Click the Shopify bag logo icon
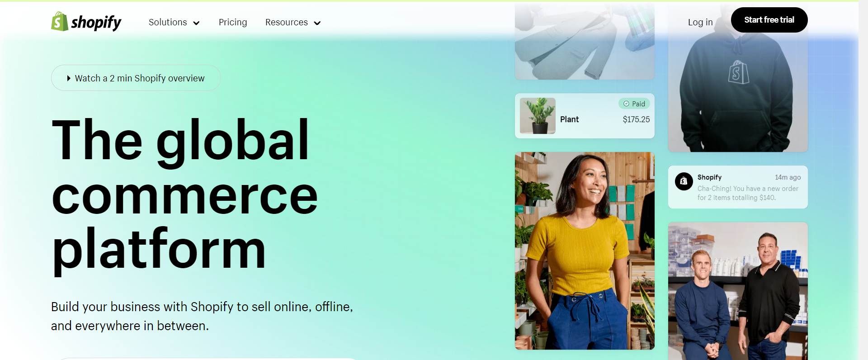The height and width of the screenshot is (360, 868). (59, 21)
